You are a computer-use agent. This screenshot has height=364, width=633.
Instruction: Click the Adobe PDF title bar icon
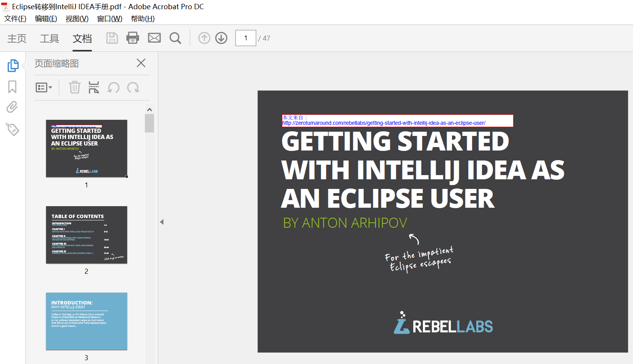5,7
